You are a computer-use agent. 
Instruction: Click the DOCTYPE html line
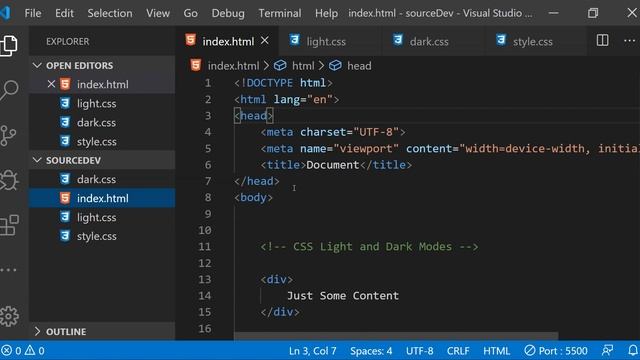[284, 83]
